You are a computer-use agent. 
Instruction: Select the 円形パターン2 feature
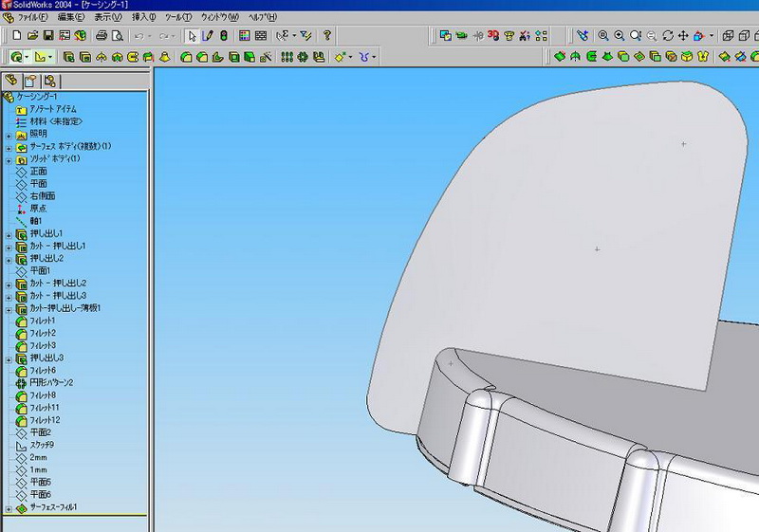(x=51, y=382)
